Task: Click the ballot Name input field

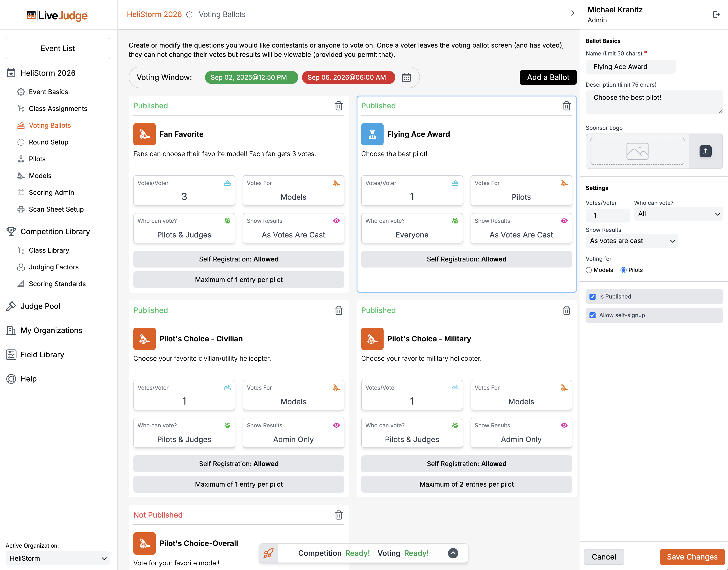Action: pyautogui.click(x=630, y=67)
